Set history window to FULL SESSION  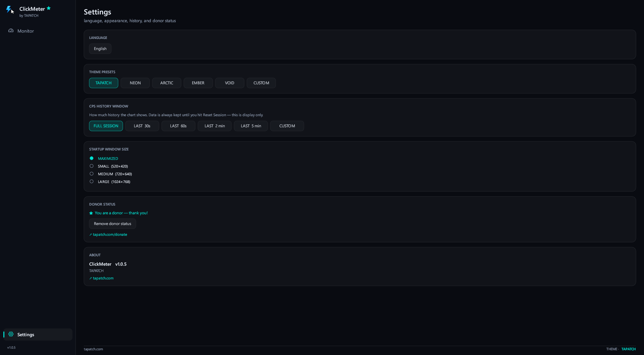pyautogui.click(x=106, y=126)
